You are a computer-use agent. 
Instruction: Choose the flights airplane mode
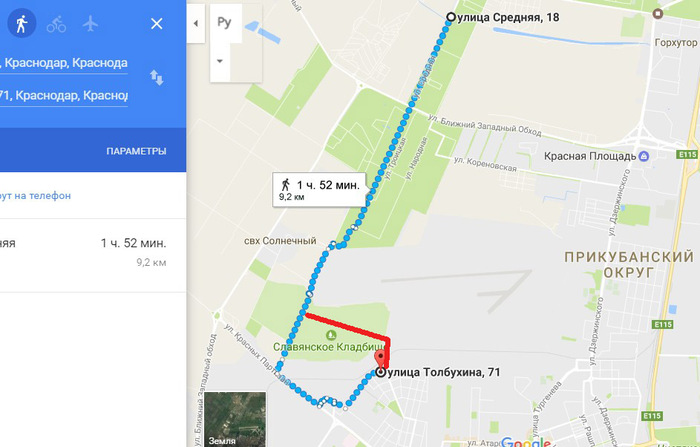(x=90, y=23)
